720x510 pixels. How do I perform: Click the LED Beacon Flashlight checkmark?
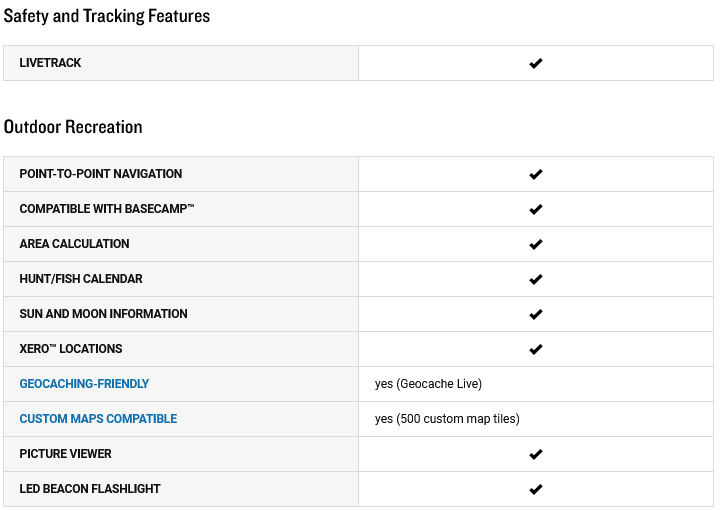[535, 489]
